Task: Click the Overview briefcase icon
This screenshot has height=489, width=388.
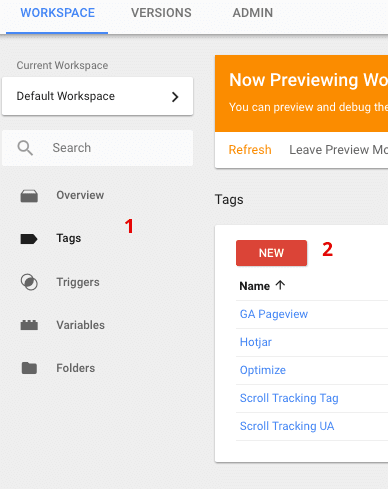Action: [x=29, y=196]
